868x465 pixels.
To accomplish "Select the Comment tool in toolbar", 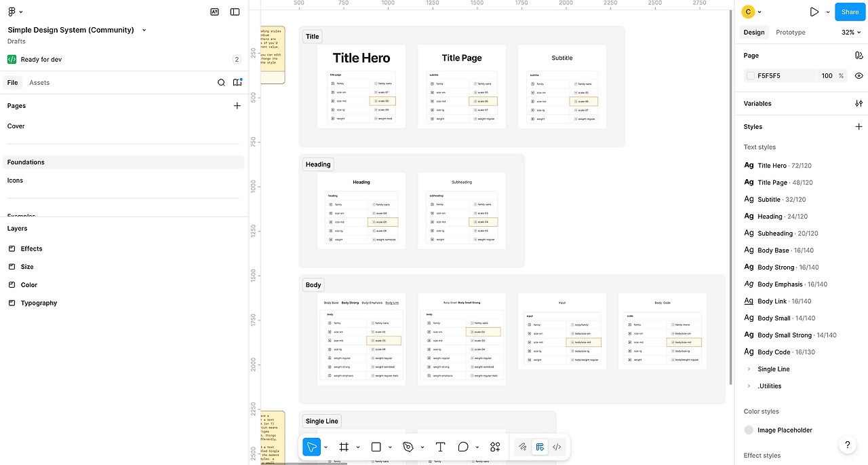I will (463, 447).
